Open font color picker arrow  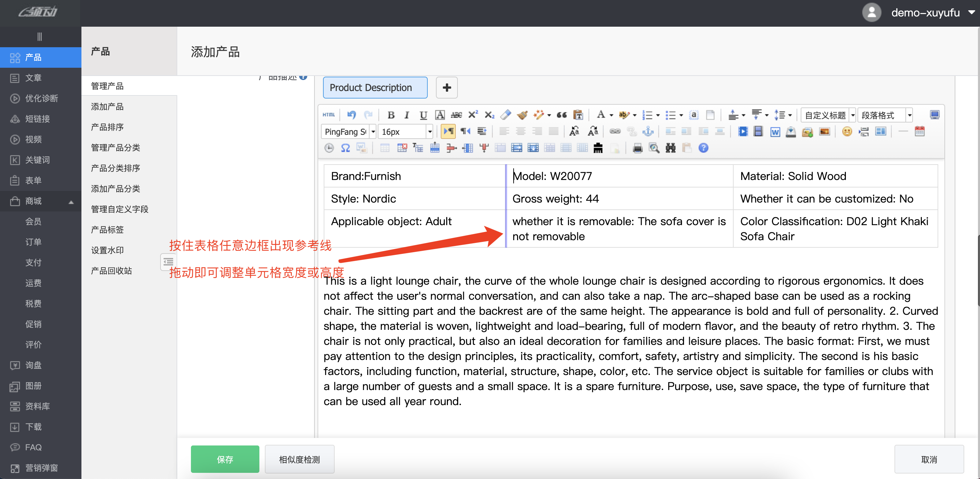tap(611, 115)
